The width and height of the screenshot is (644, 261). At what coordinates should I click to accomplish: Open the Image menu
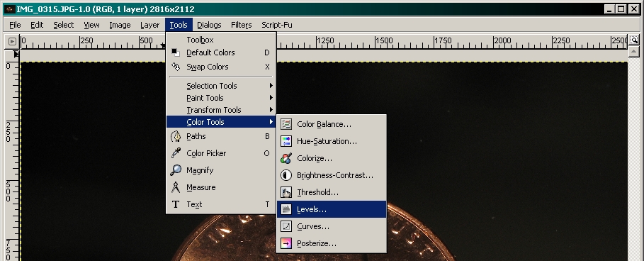point(120,25)
